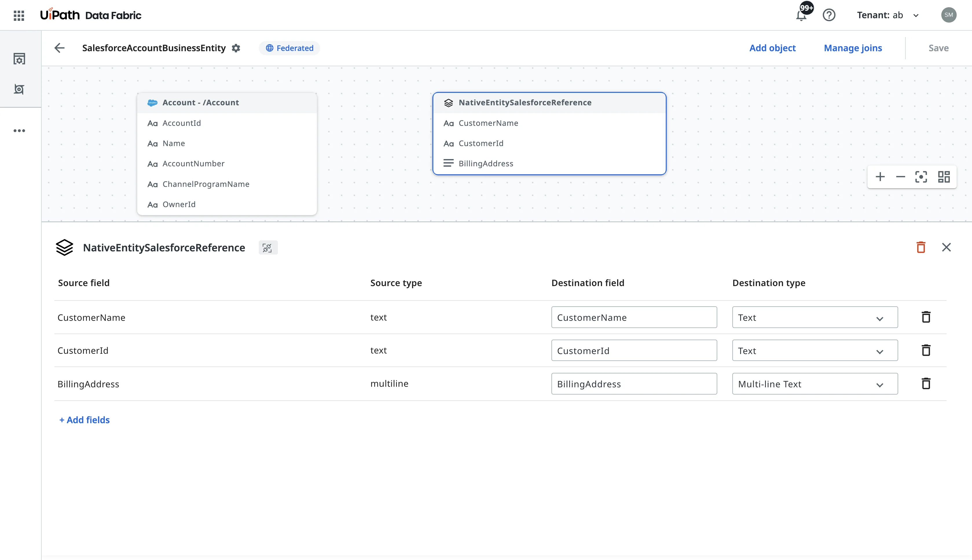Open notifications bell with 99+ badge
972x560 pixels.
point(802,15)
